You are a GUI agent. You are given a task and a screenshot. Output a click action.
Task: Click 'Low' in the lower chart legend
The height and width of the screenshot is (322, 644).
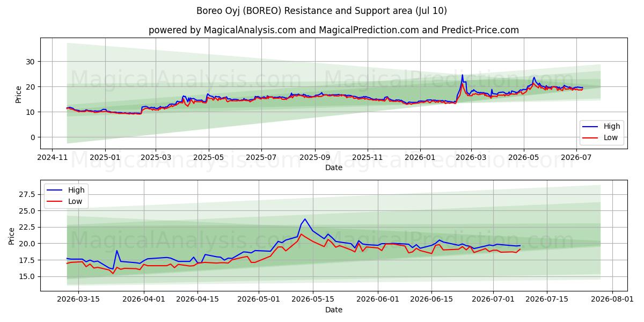pos(75,201)
